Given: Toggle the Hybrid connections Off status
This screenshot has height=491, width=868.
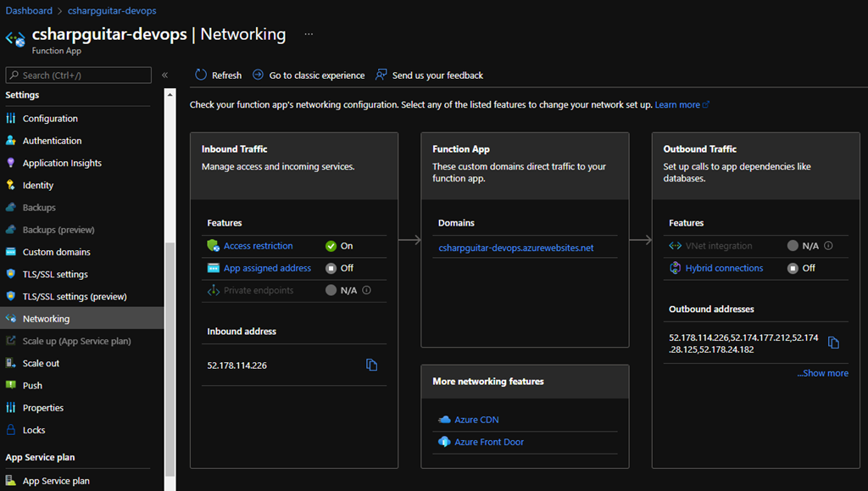Looking at the screenshot, I should (x=801, y=268).
